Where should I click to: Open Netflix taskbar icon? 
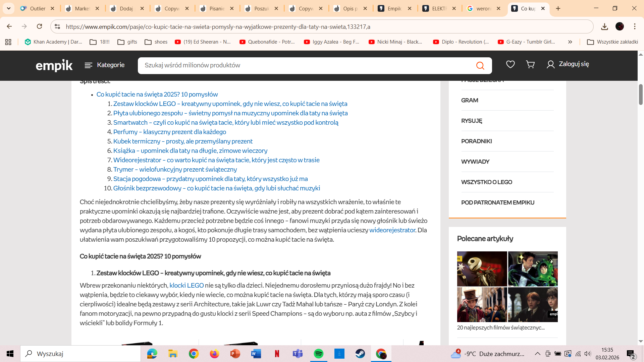point(277,354)
